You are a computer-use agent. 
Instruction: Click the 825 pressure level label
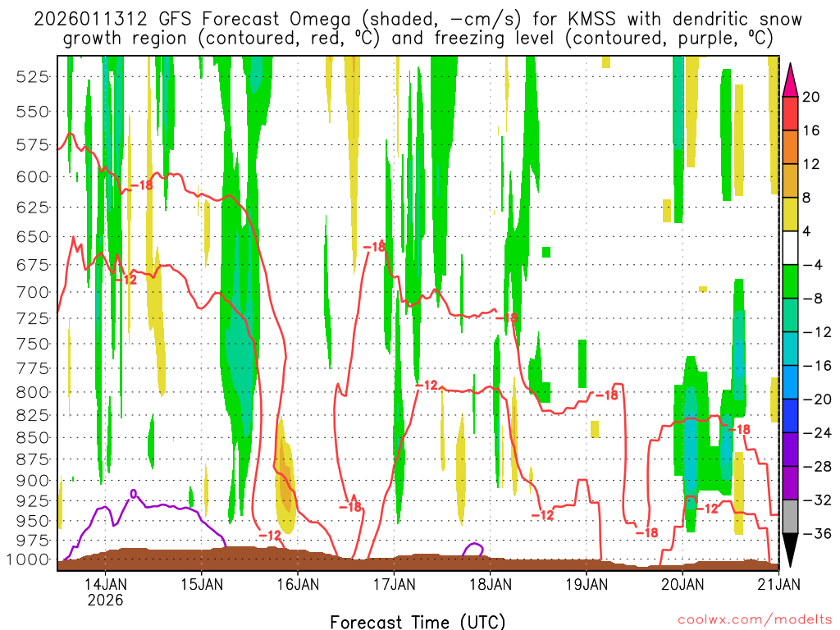pos(32,415)
